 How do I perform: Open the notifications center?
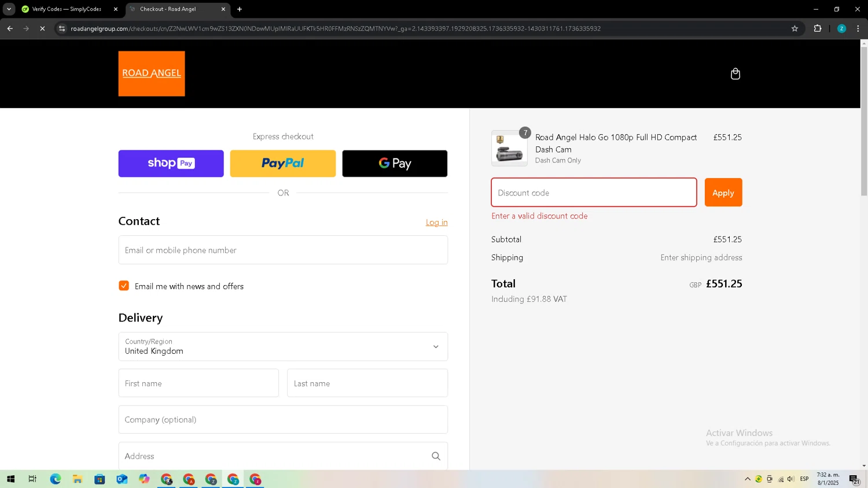(854, 479)
